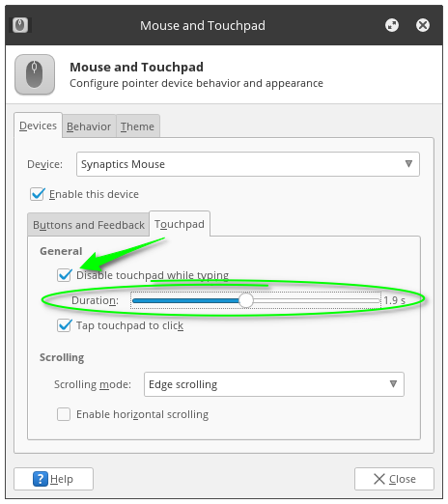Select the Devices tab
Viewport: 448px width, 504px height.
(38, 126)
